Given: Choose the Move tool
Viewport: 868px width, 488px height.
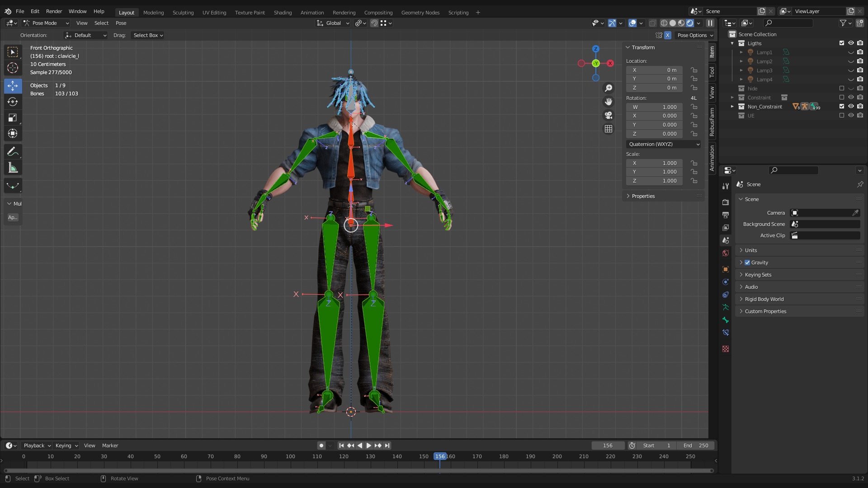Looking at the screenshot, I should pos(13,85).
